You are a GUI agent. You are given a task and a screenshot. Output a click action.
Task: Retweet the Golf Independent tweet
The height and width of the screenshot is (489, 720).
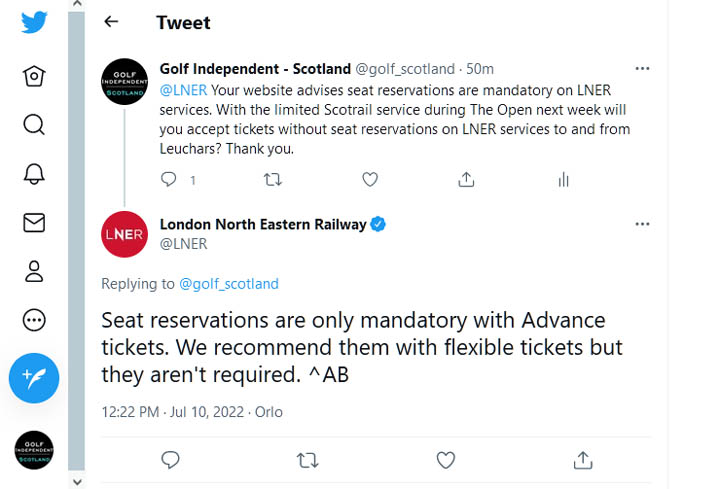[273, 179]
